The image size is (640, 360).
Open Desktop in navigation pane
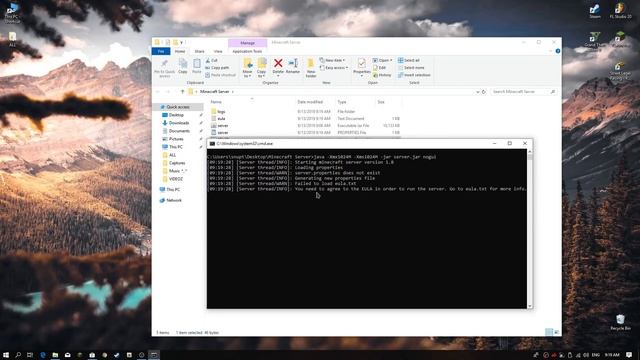click(x=176, y=115)
